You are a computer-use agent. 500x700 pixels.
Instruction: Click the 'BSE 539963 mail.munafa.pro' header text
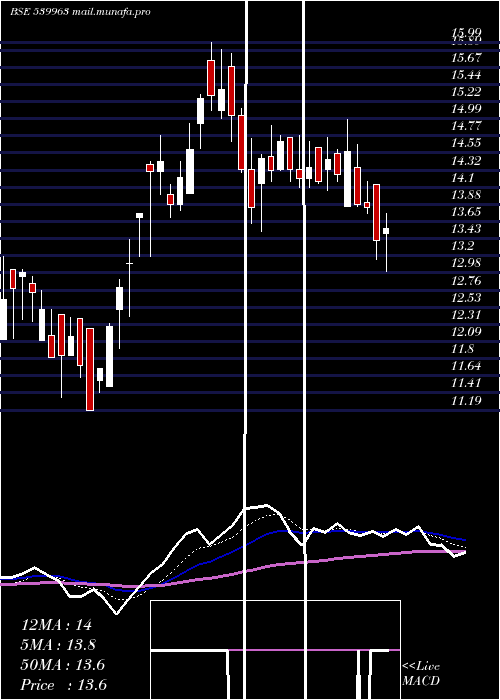click(80, 12)
